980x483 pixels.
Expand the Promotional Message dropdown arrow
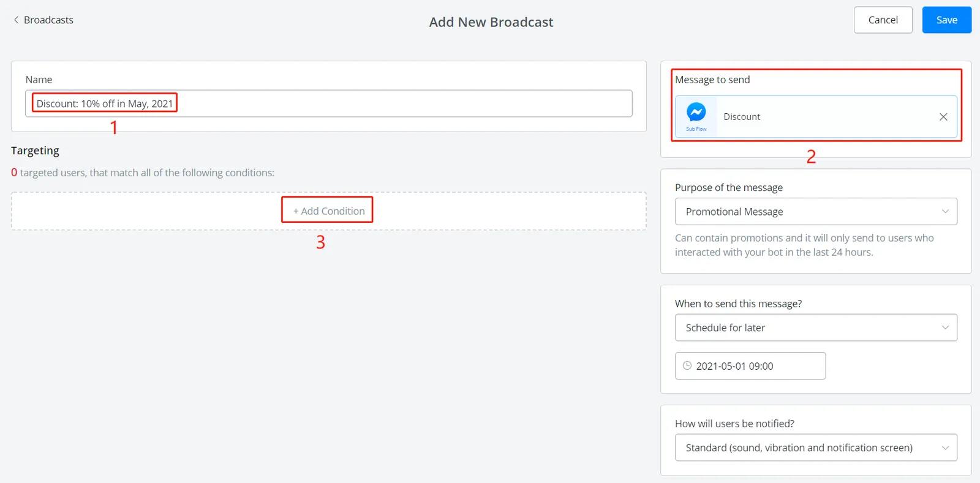(945, 212)
